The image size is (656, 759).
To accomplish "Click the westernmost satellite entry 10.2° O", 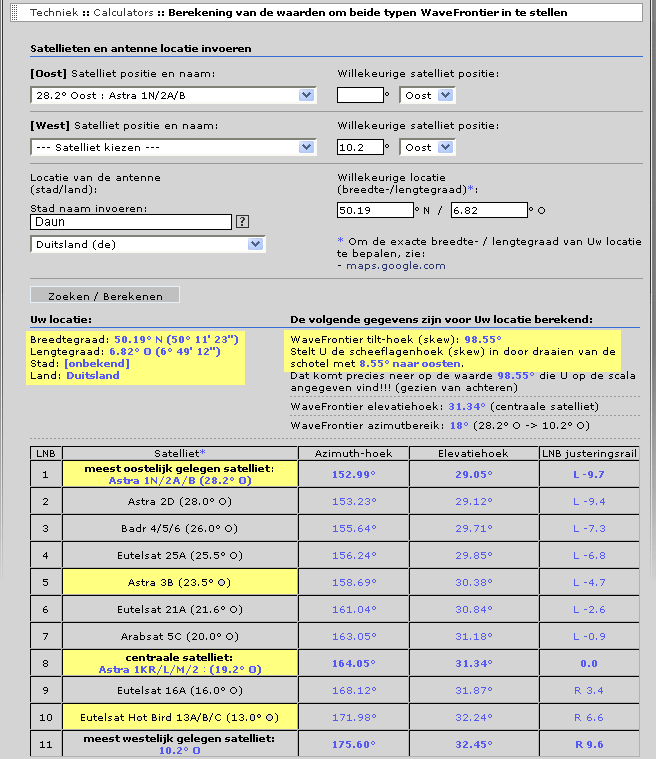I will point(180,750).
